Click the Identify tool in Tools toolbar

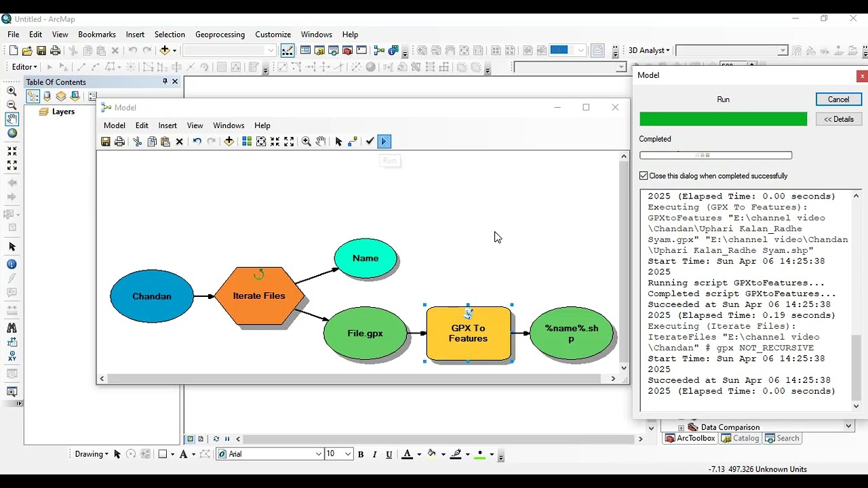[x=12, y=264]
